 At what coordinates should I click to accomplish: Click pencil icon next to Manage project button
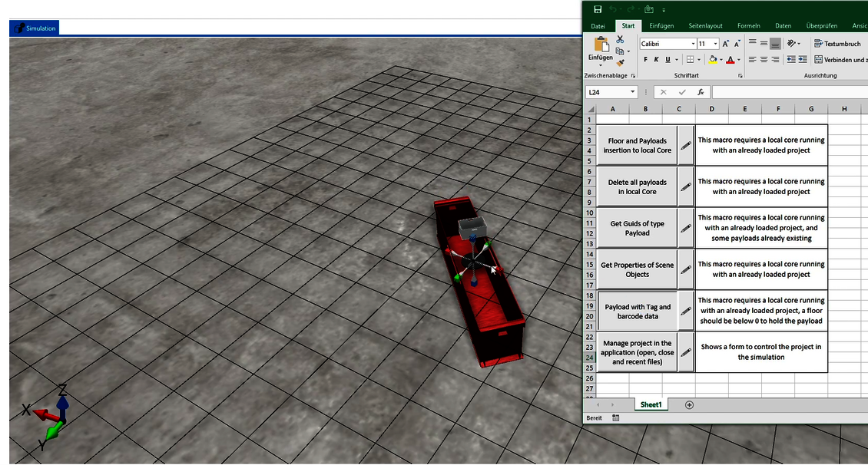[686, 352]
